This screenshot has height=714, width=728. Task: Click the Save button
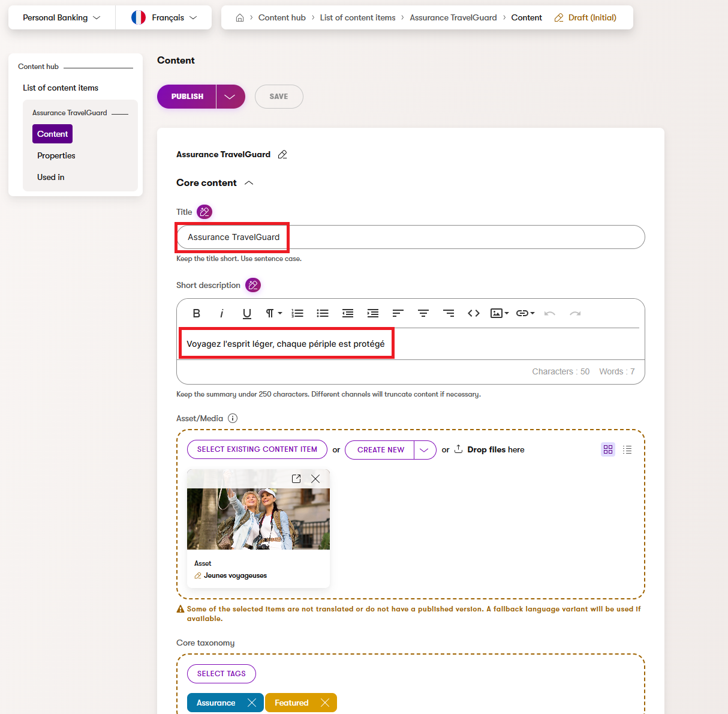279,97
